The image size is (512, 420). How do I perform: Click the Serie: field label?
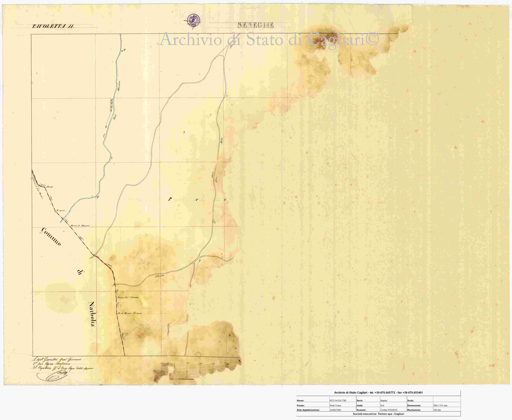(360, 401)
